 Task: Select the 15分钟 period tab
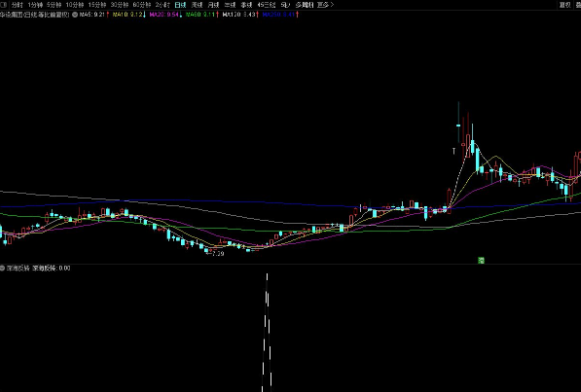97,5
